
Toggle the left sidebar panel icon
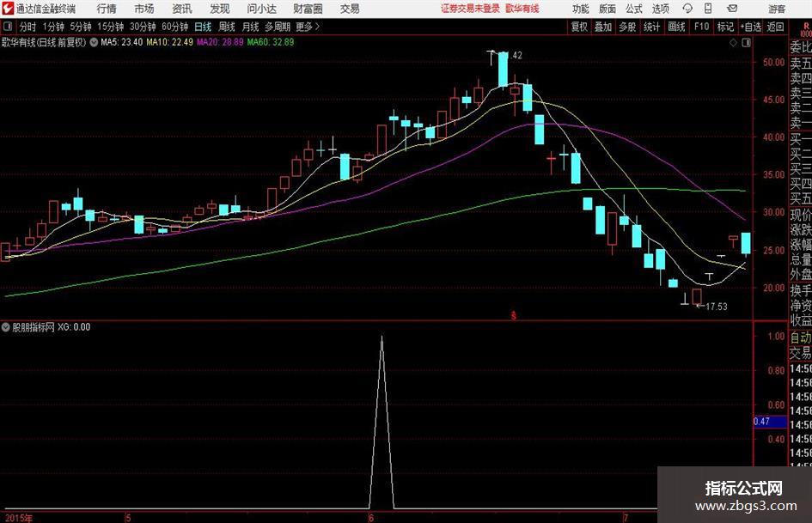[x=8, y=27]
